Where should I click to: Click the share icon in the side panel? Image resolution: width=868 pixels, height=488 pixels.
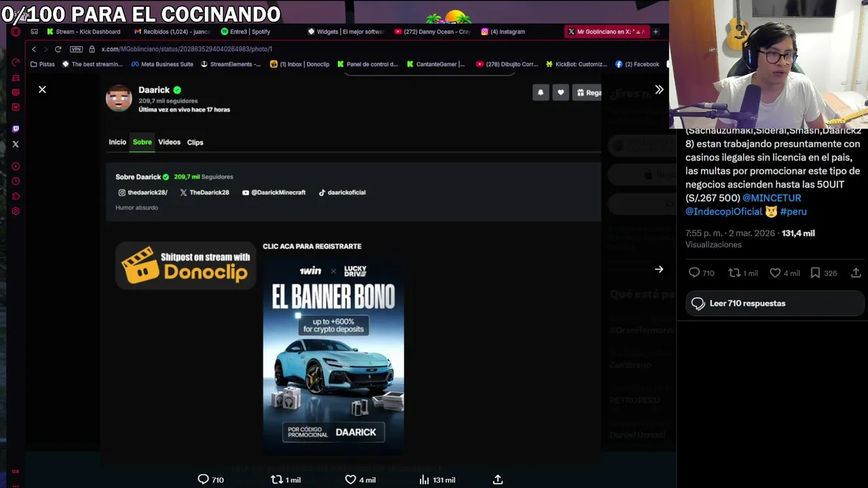[856, 272]
